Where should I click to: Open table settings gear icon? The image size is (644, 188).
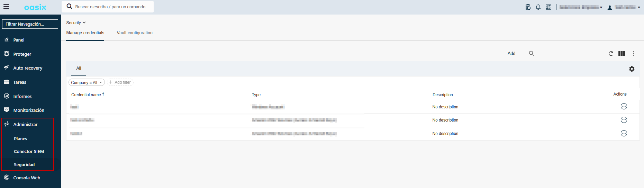(632, 69)
